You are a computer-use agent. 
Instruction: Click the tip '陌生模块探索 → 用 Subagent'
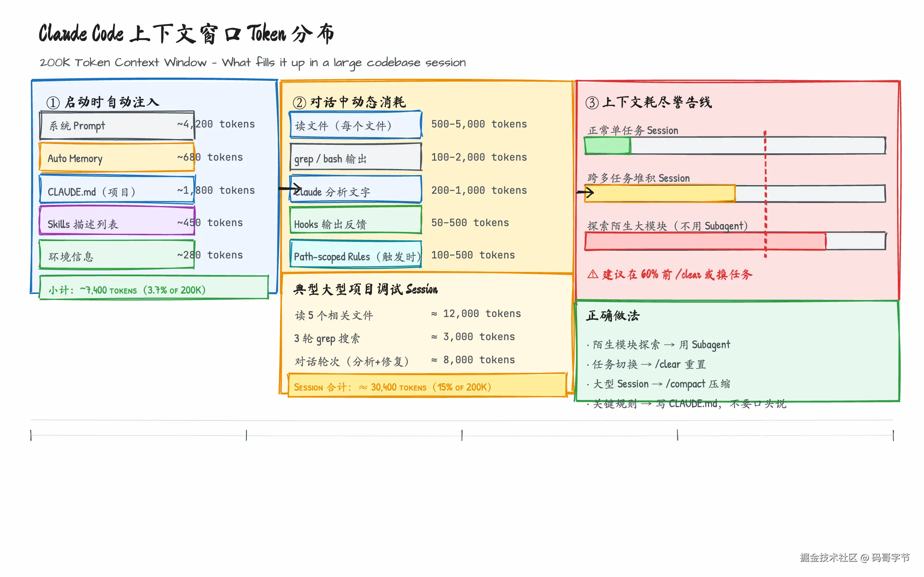click(x=658, y=345)
